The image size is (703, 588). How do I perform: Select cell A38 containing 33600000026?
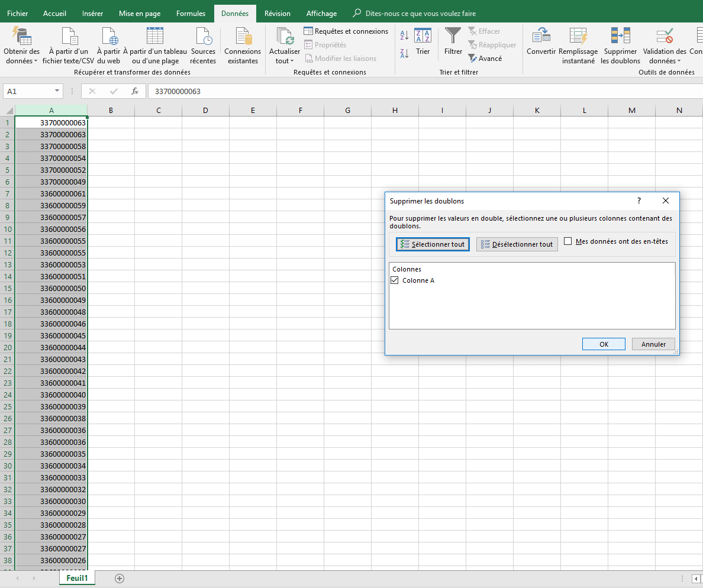(51, 560)
